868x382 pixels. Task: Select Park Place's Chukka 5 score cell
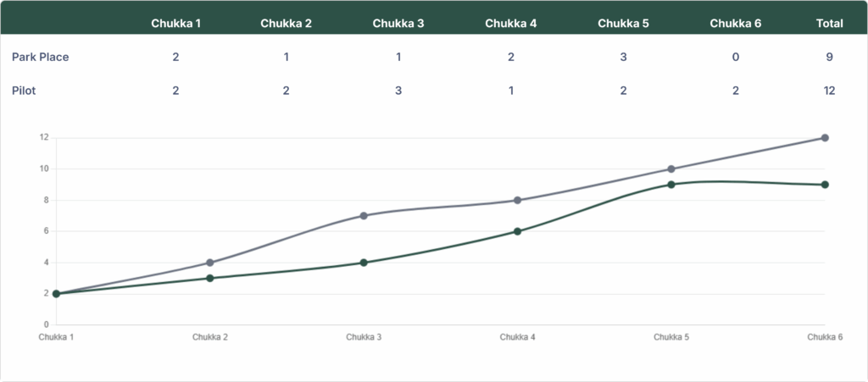(x=623, y=58)
